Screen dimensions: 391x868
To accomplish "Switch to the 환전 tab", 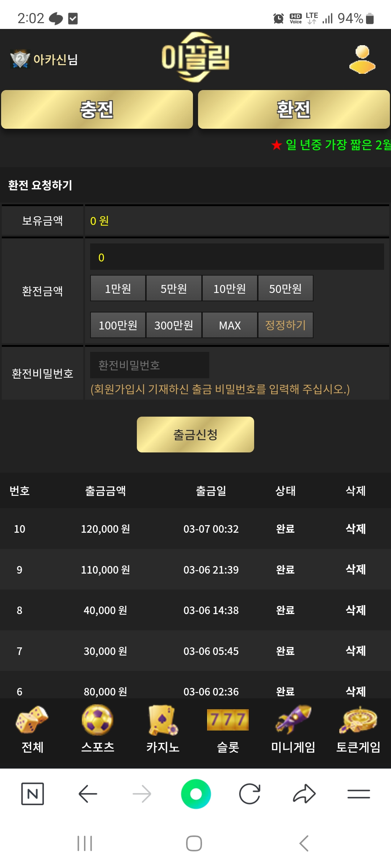I will click(294, 109).
